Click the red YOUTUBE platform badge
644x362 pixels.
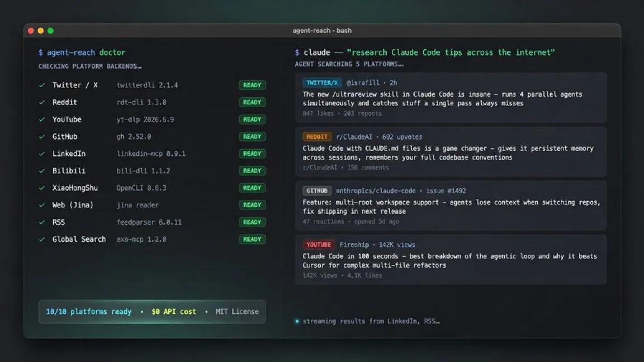(318, 245)
